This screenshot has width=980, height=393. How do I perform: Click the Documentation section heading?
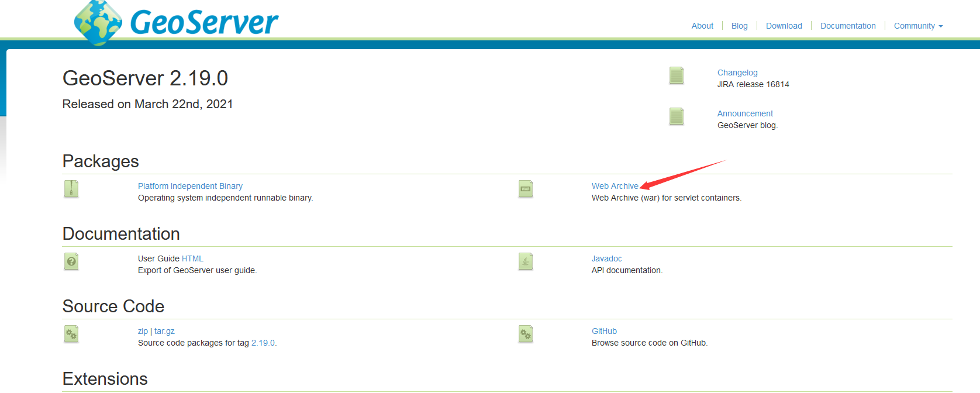coord(121,234)
